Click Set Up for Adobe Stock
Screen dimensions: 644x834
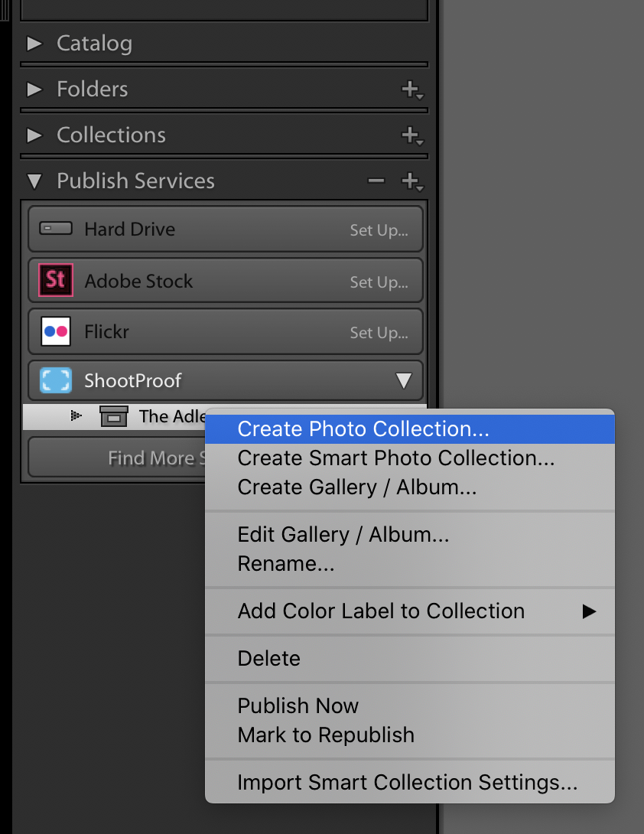click(379, 282)
